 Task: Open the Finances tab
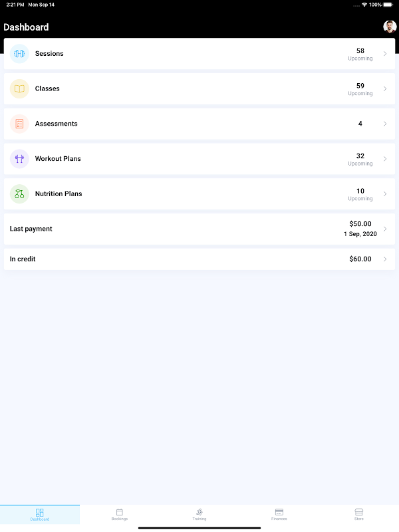point(279,514)
